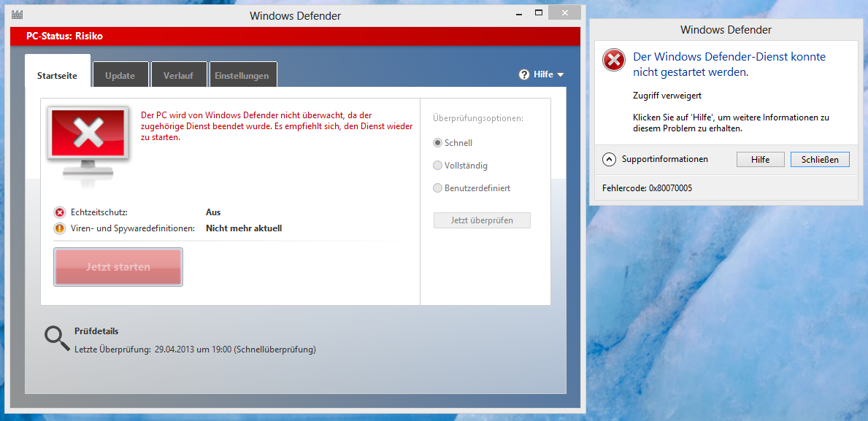Click the magnifying glass Prüfdetails icon
The height and width of the screenshot is (421, 868).
[x=56, y=339]
